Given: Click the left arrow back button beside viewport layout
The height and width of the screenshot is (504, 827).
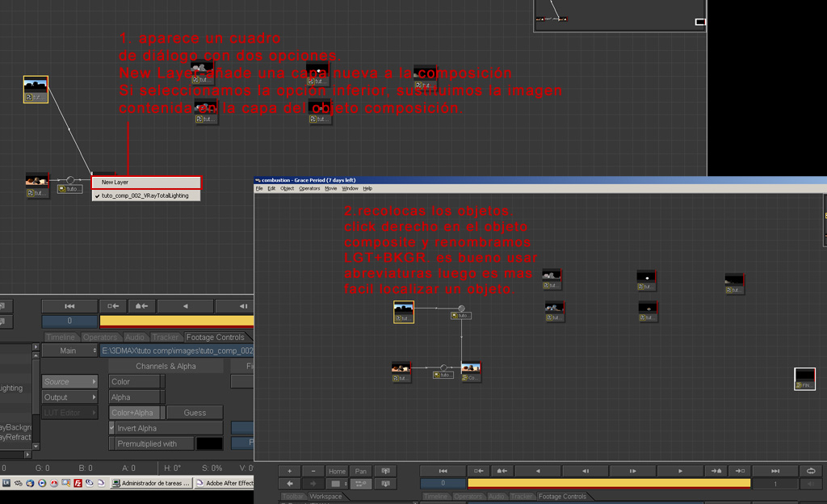Looking at the screenshot, I should (290, 484).
